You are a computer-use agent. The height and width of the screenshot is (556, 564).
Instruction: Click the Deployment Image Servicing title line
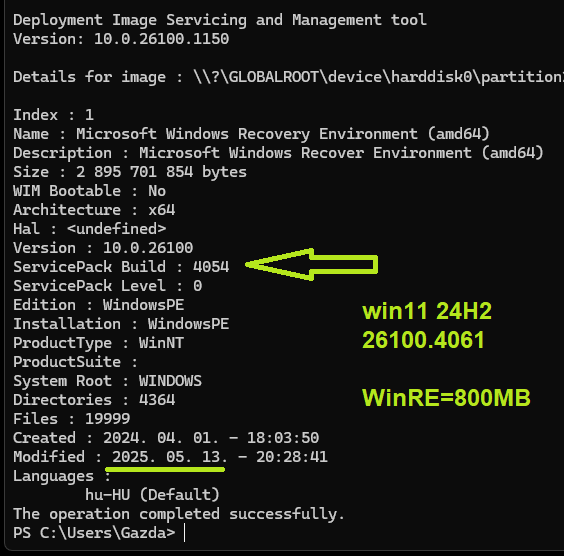[x=220, y=20]
